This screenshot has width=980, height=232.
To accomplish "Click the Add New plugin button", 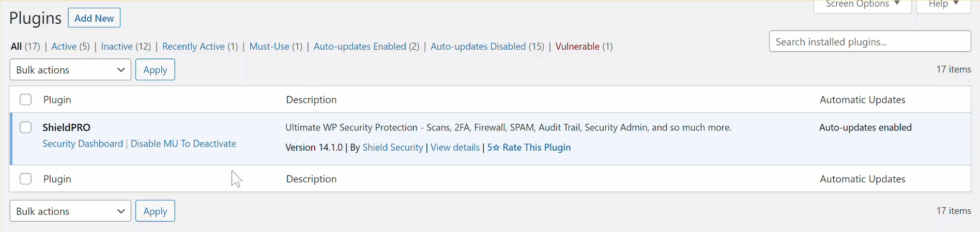I will coord(94,18).
